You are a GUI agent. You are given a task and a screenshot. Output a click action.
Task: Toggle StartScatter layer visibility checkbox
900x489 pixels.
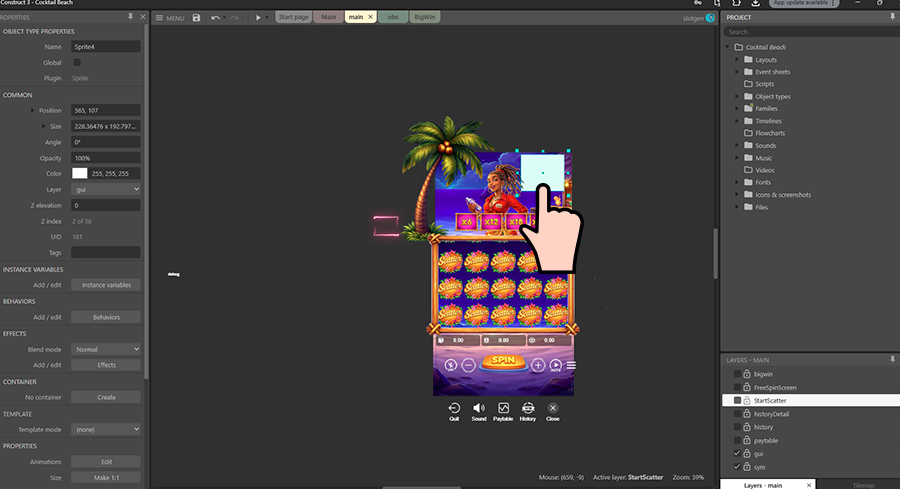737,401
